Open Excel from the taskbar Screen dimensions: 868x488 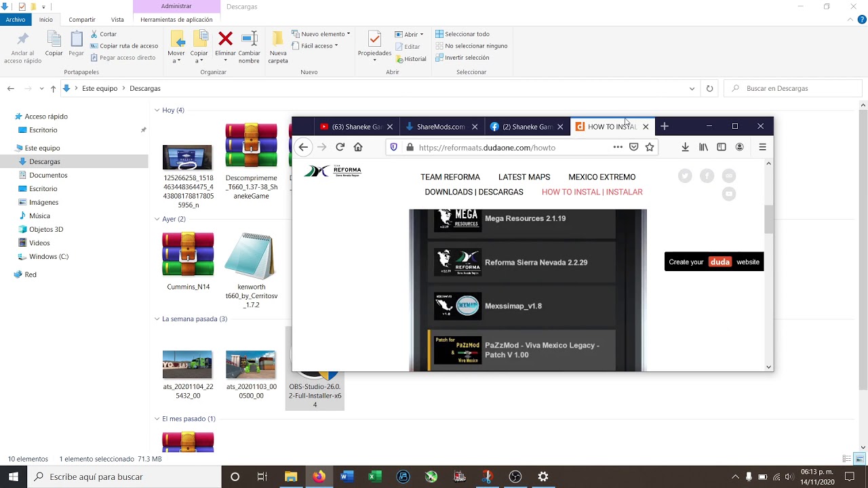[375, 476]
